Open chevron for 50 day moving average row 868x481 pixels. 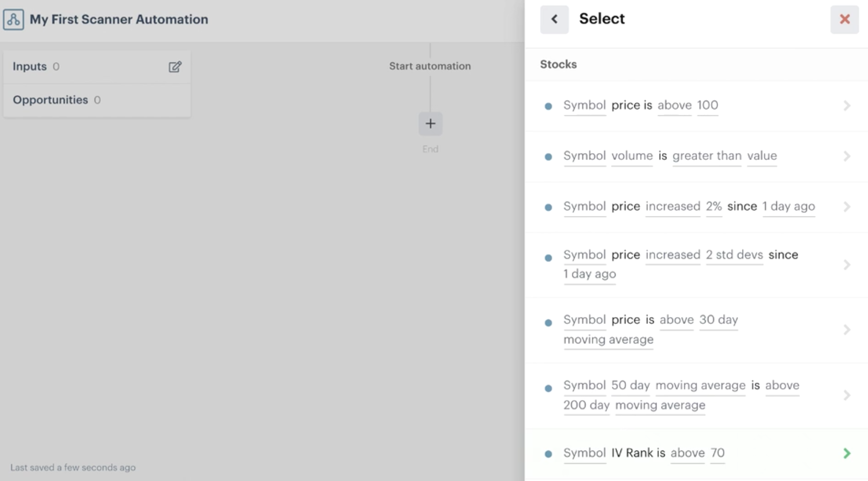pos(847,395)
